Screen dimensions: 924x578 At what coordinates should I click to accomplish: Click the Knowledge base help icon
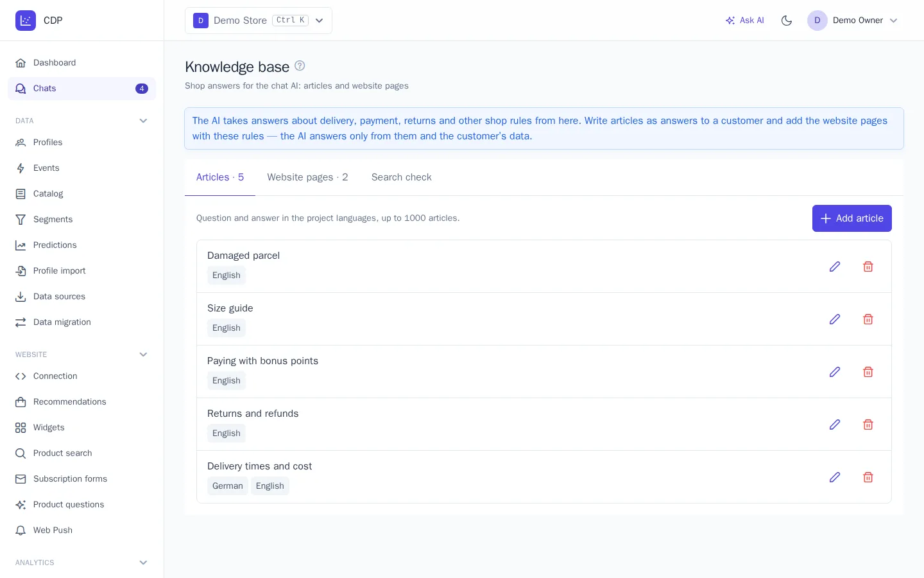tap(300, 66)
